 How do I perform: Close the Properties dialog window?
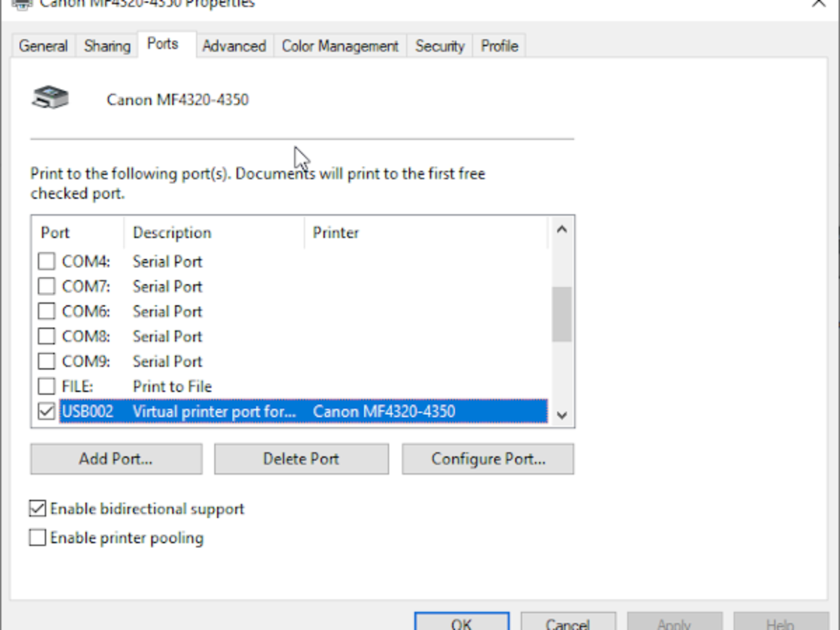point(818,3)
